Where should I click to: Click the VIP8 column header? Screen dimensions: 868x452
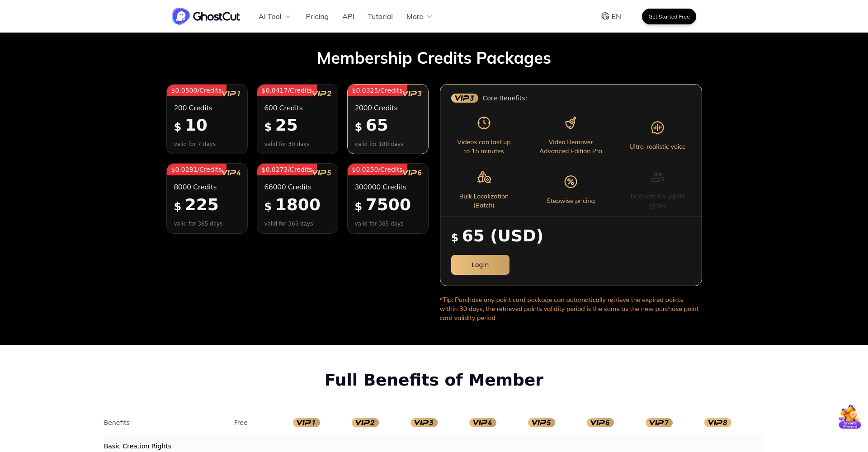coord(717,423)
